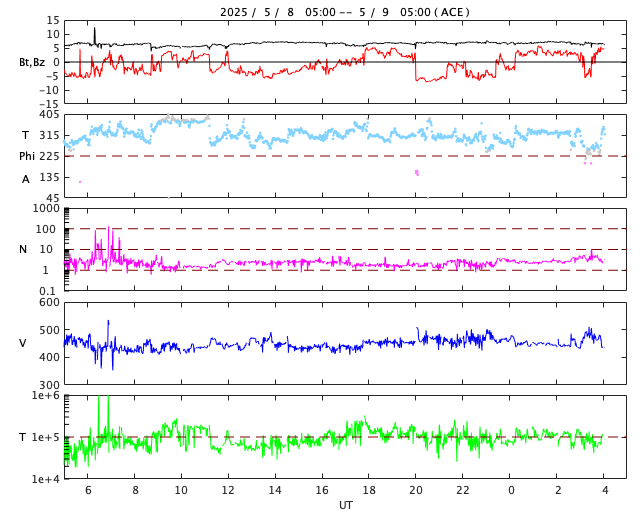Image resolution: width=640 pixels, height=512 pixels.
Task: Click the '600' tick on the velocity panel
Action: click(49, 303)
